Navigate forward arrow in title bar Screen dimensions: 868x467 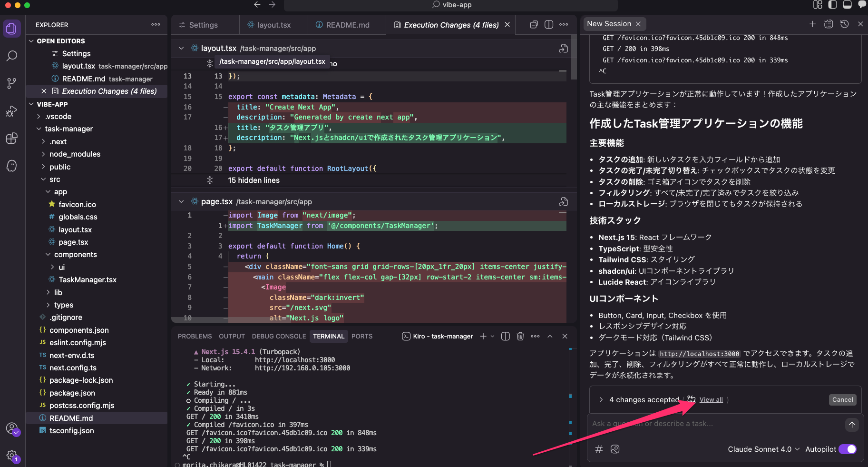point(272,5)
